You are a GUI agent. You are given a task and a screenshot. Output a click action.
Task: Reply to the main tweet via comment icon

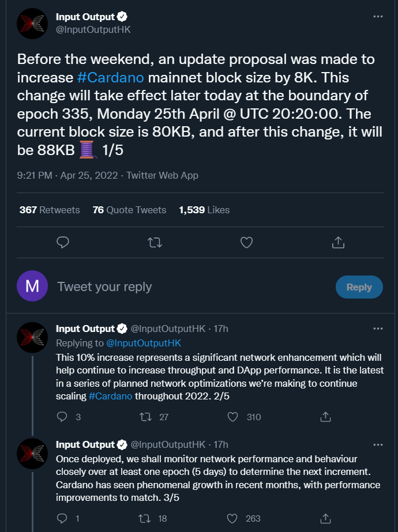63,243
